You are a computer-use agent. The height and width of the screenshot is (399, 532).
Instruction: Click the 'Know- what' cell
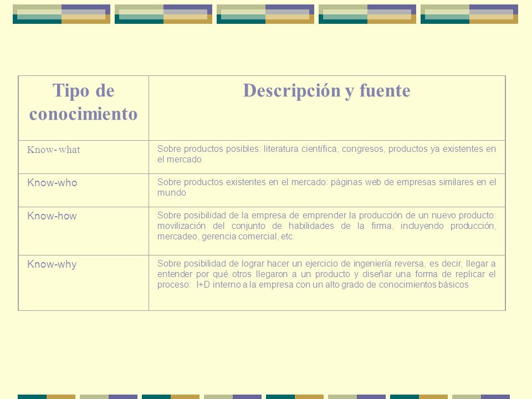[x=84, y=157]
